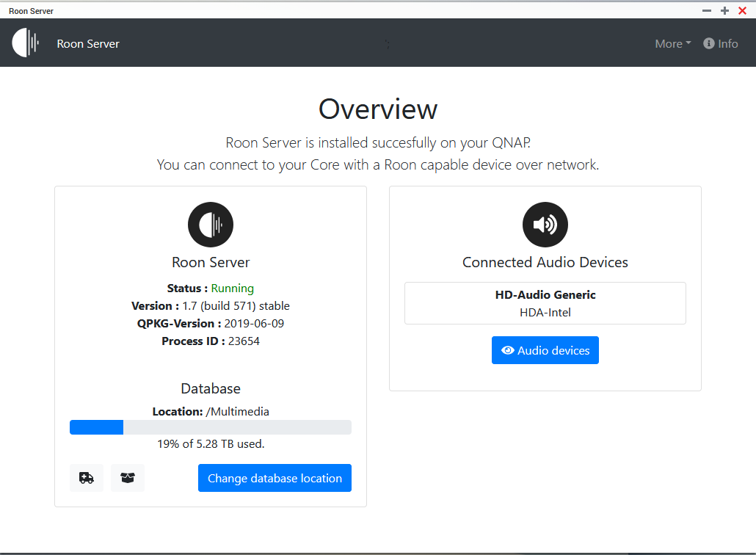The height and width of the screenshot is (555, 756).
Task: Click the Roon Server navbar title
Action: (88, 44)
